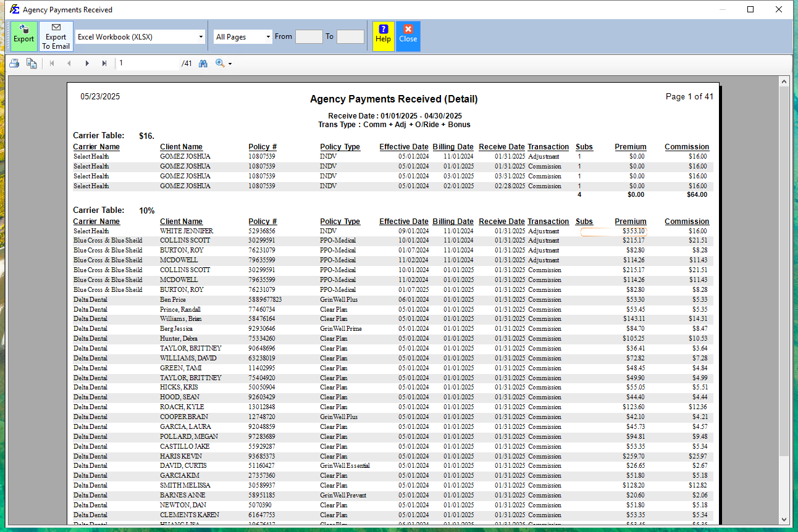The width and height of the screenshot is (798, 532).
Task: Click Export To Email button
Action: tap(56, 36)
